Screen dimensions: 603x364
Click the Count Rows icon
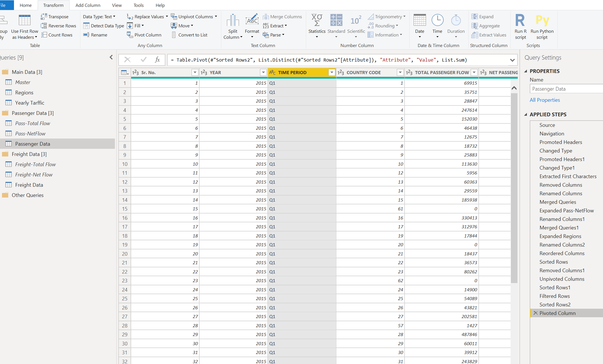pyautogui.click(x=44, y=35)
